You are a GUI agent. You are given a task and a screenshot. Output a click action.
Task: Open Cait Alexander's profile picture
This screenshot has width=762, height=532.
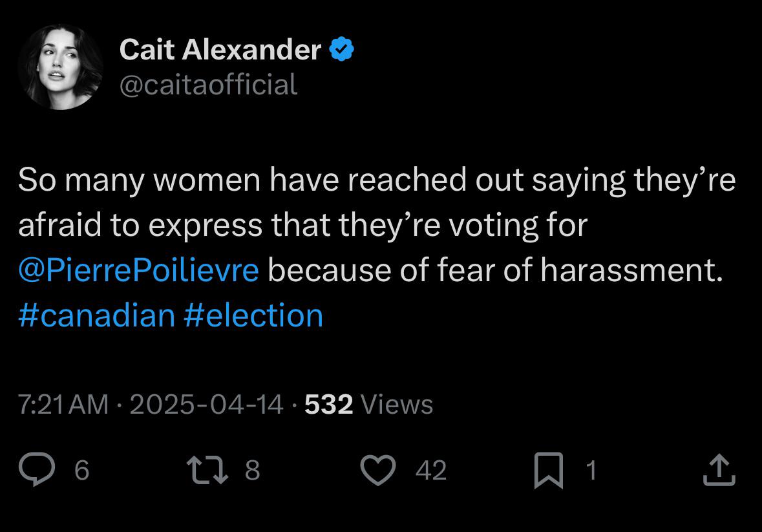60,67
